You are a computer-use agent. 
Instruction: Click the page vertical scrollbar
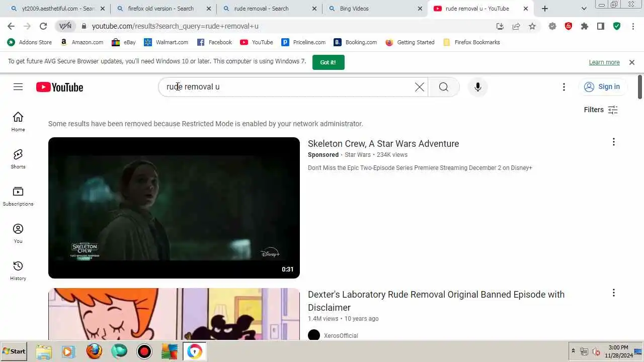click(x=640, y=87)
